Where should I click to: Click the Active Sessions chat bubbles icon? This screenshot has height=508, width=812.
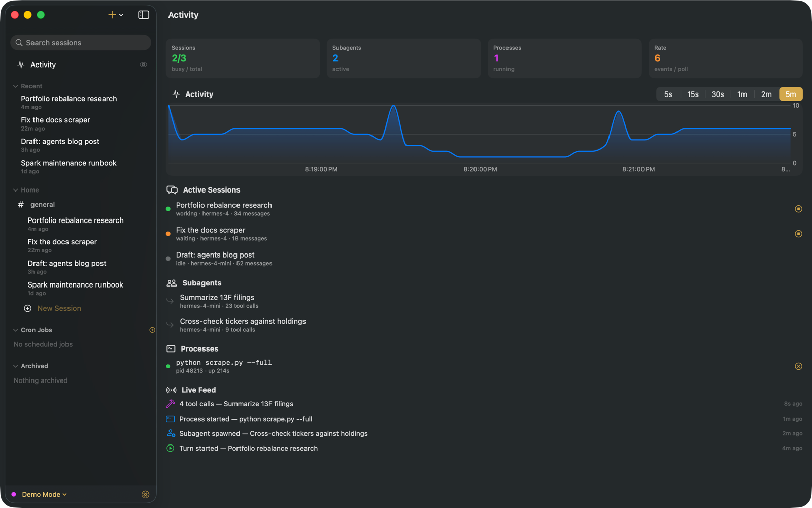tap(172, 190)
